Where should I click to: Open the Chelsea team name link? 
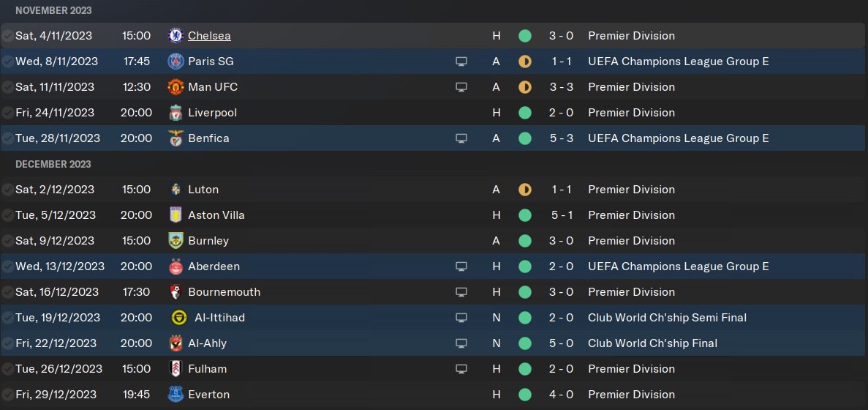click(209, 36)
